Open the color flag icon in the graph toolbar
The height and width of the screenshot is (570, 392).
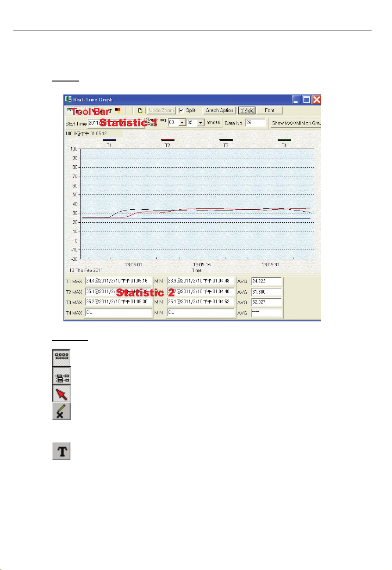(118, 111)
